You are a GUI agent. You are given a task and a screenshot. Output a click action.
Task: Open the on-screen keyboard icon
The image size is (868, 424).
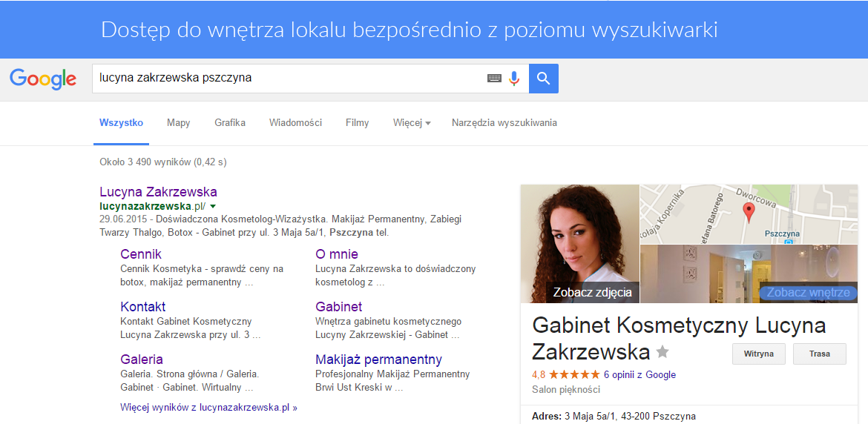click(494, 79)
